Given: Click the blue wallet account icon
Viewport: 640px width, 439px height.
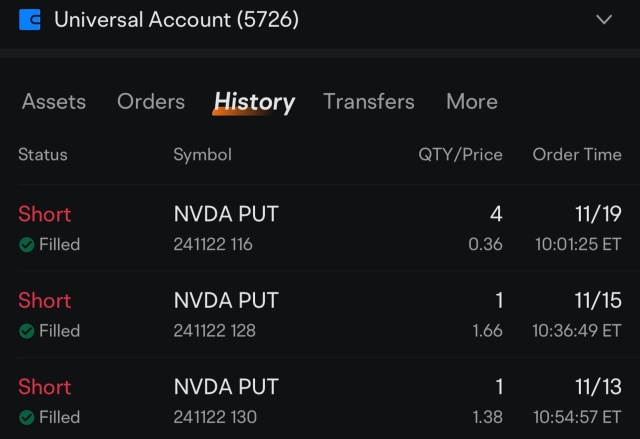Looking at the screenshot, I should [30, 20].
